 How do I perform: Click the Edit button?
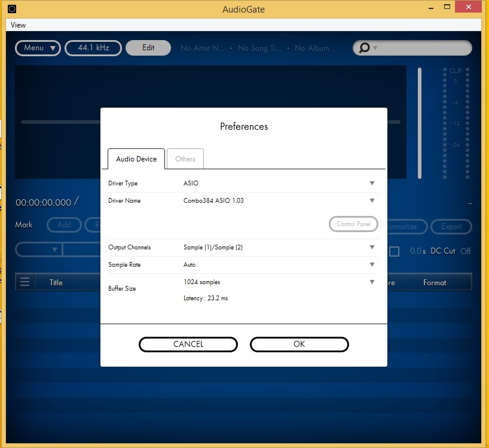click(x=148, y=48)
